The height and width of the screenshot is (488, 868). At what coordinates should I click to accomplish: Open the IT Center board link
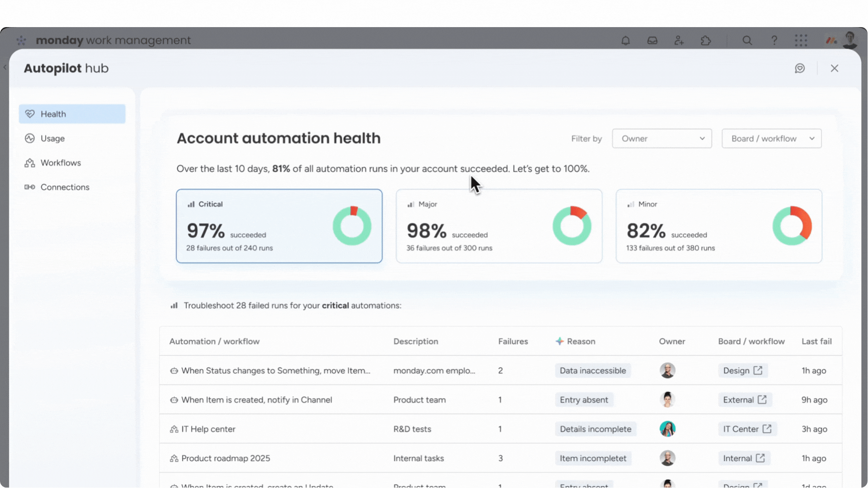(747, 429)
